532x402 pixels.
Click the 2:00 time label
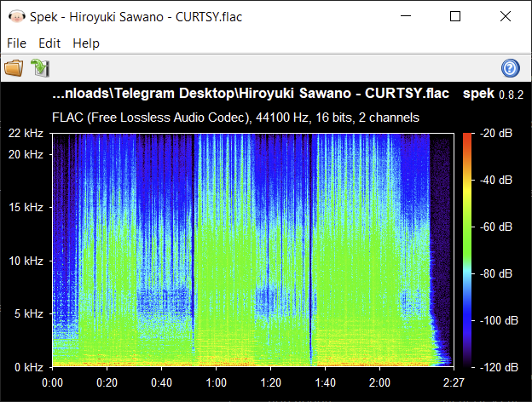(x=379, y=382)
